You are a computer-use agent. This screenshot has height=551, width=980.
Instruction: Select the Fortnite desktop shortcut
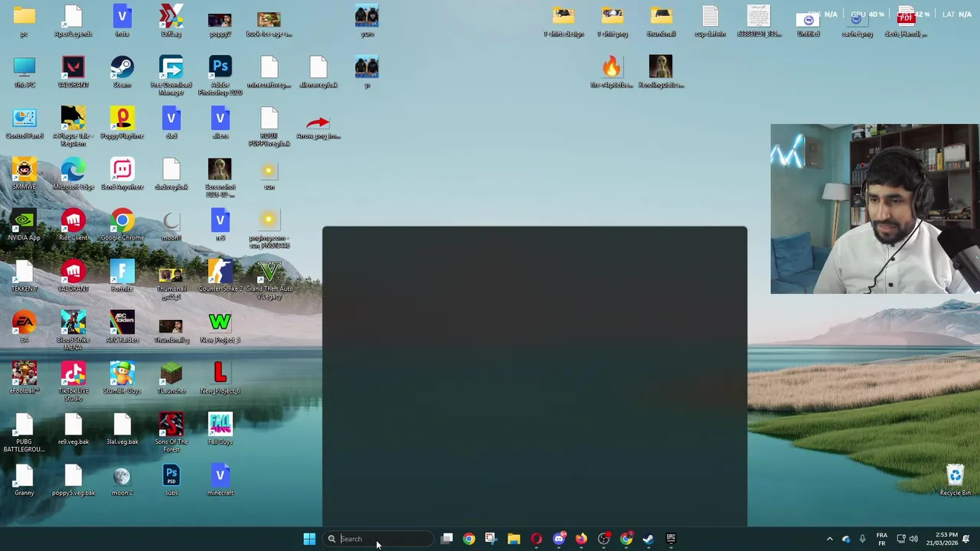(122, 276)
